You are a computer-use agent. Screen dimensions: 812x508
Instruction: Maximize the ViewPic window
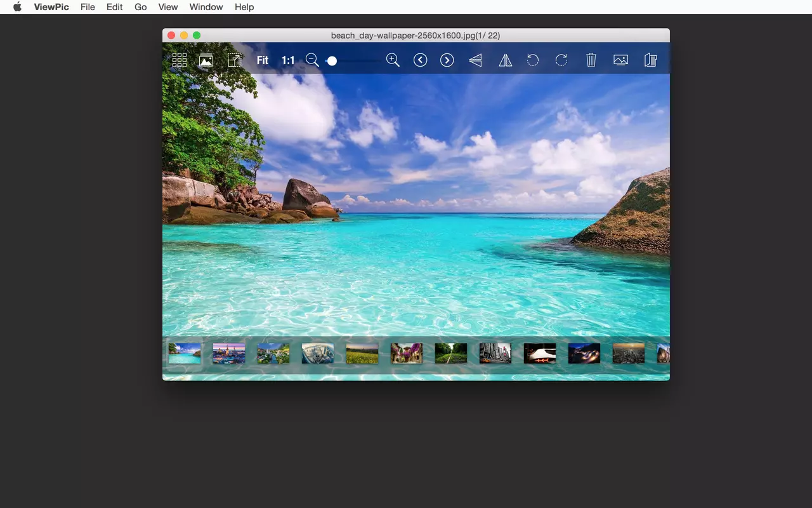point(197,36)
